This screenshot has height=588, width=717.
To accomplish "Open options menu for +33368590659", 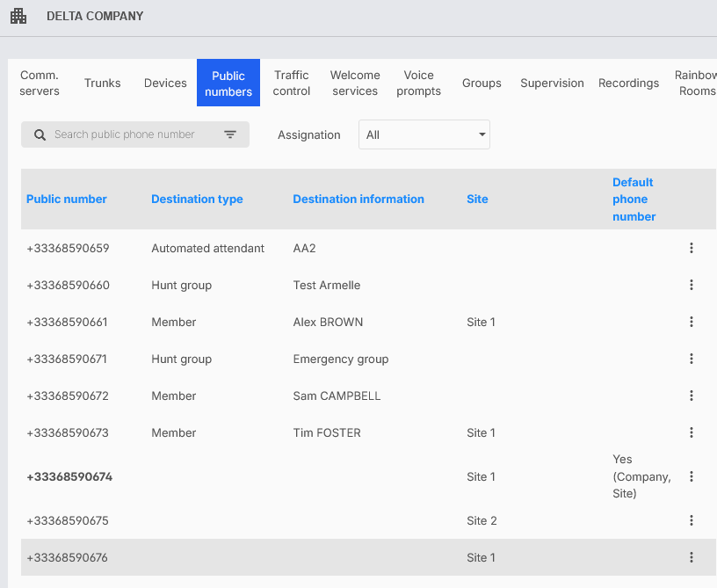I will pyautogui.click(x=692, y=249).
